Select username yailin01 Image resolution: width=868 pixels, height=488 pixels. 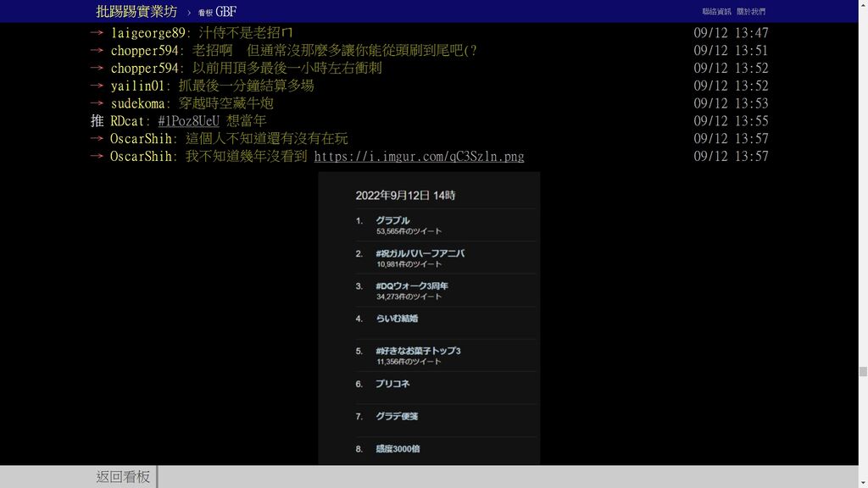(x=137, y=86)
